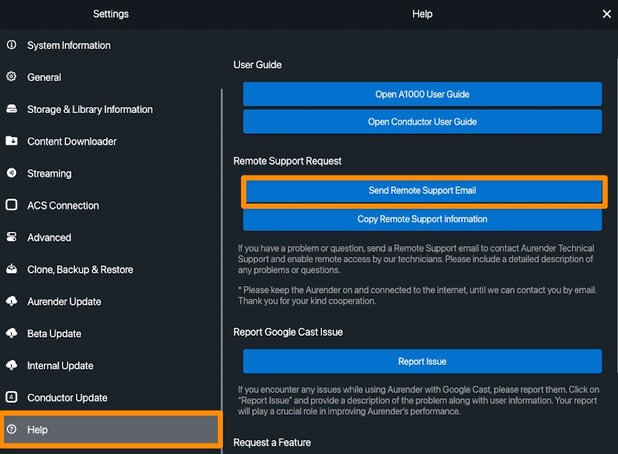618x454 pixels.
Task: Click the paragraph "If you encounter any issues"
Action: 418,400
